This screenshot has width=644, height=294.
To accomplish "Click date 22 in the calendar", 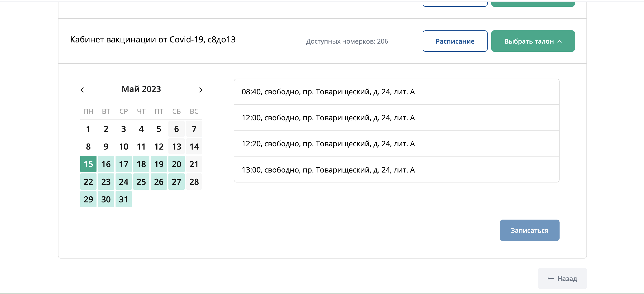I will pos(88,182).
